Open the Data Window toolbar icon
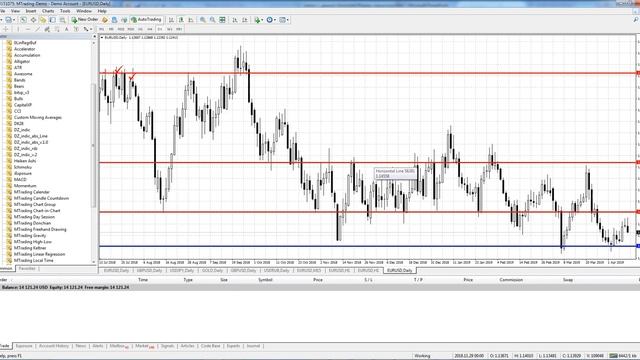640x360 pixels. pyautogui.click(x=33, y=20)
